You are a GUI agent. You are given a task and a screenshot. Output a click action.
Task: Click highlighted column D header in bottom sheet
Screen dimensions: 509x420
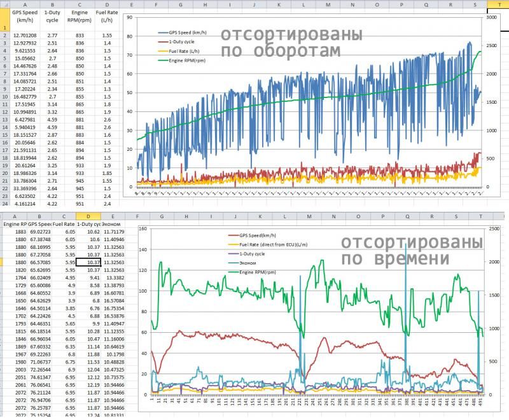coord(88,216)
